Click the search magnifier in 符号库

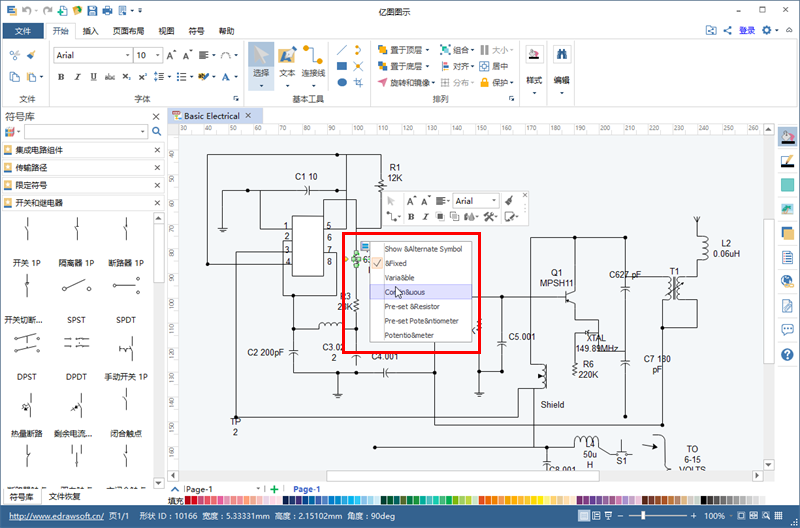point(157,132)
